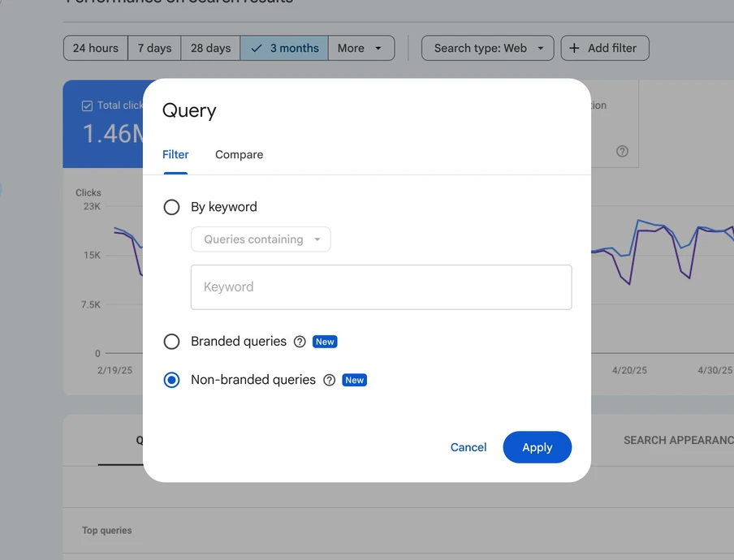
Task: Apply the query filter
Action: pos(537,447)
